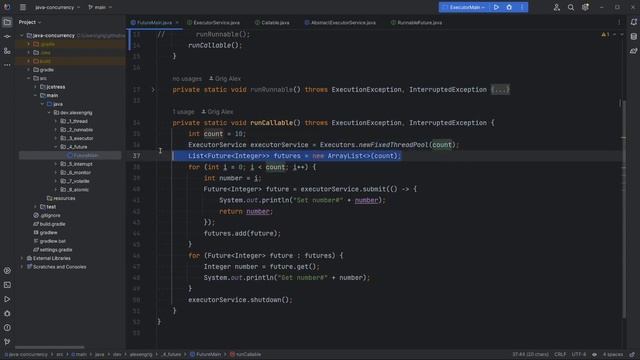Open the Run tool window
Image resolution: width=640 pixels, height=360 pixels.
(x=7, y=299)
